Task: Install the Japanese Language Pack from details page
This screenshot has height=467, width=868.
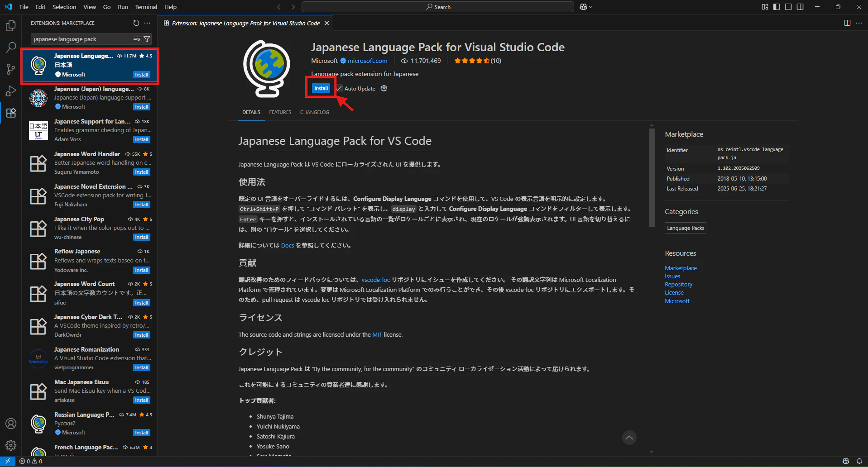Action: pyautogui.click(x=321, y=88)
